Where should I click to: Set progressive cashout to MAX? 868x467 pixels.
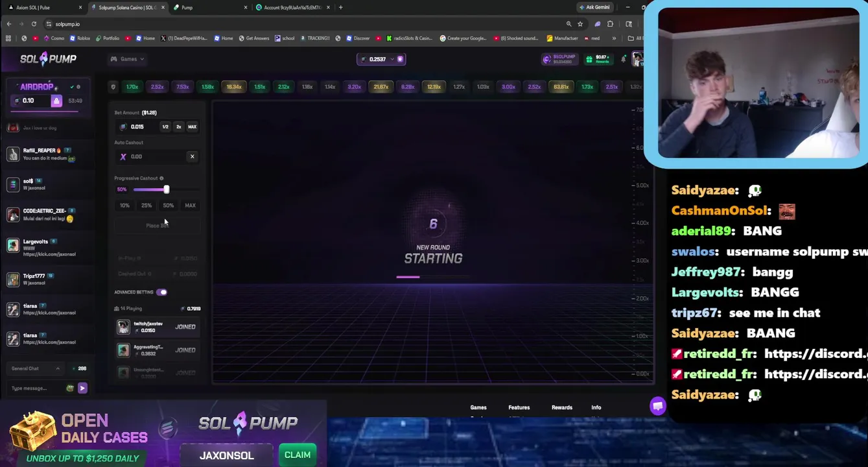pyautogui.click(x=190, y=206)
